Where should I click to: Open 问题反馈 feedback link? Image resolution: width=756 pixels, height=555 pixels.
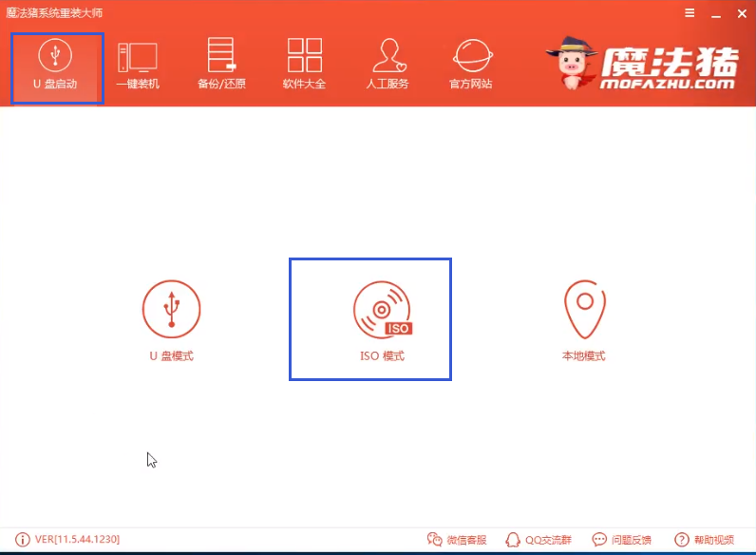[x=621, y=540]
